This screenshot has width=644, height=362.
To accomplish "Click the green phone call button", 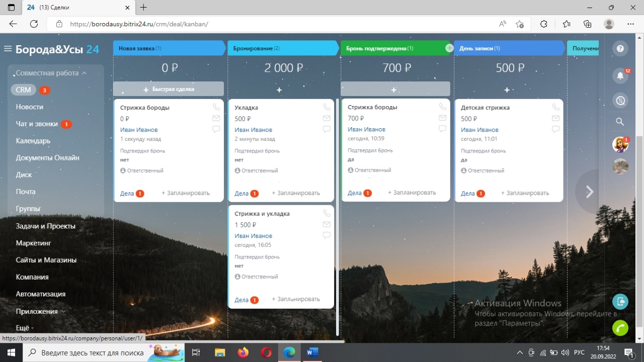I will pyautogui.click(x=620, y=328).
